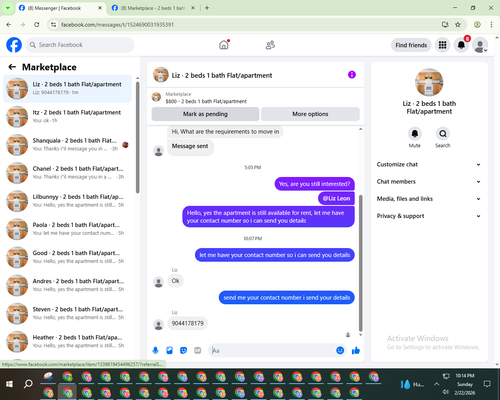Go back using Marketplace arrow
500x400 pixels.
click(x=12, y=67)
